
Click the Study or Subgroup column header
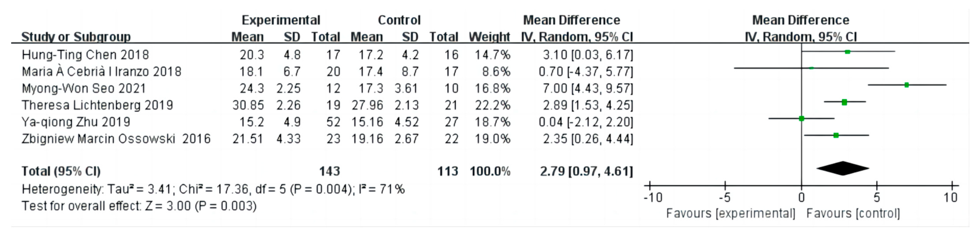pyautogui.click(x=76, y=37)
